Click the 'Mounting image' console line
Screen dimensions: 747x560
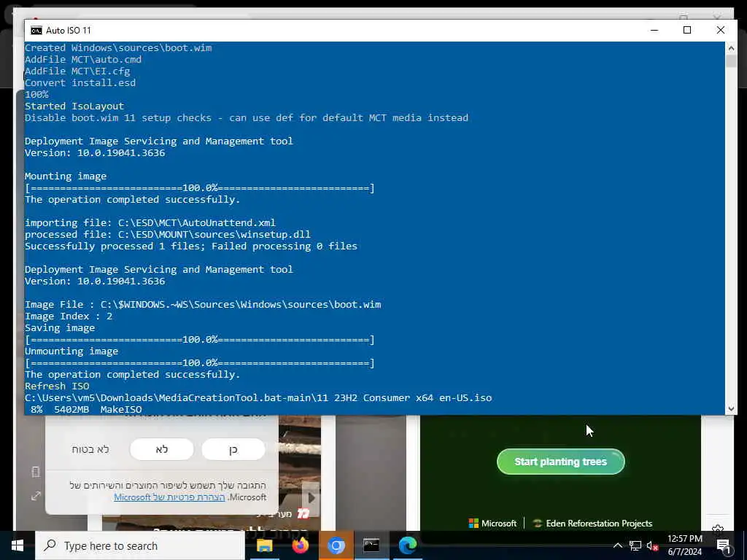(66, 176)
